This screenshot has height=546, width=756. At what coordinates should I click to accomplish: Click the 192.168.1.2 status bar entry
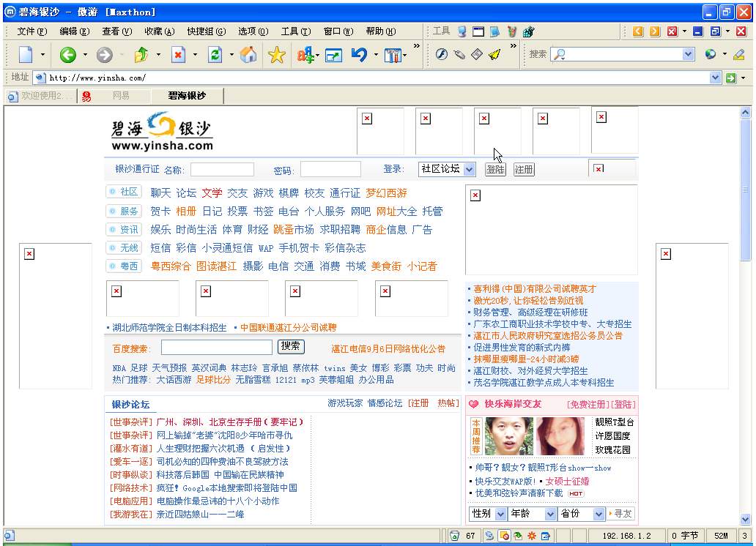click(x=626, y=536)
